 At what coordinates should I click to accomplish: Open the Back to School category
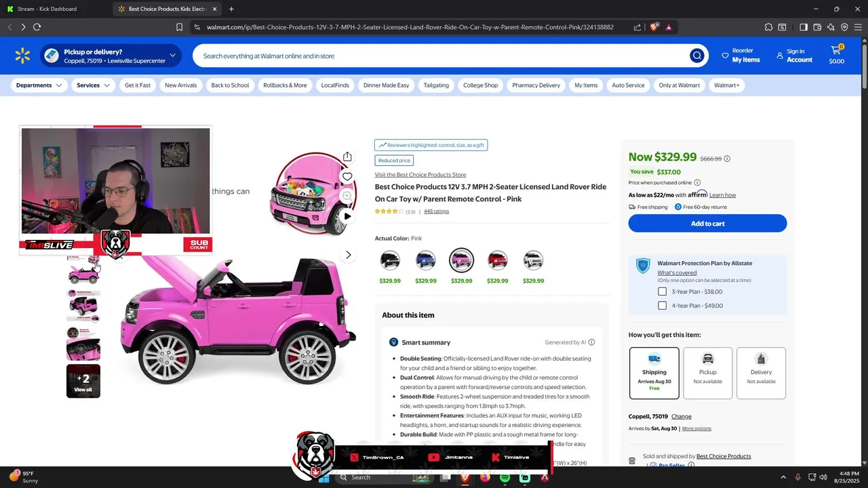click(x=230, y=85)
